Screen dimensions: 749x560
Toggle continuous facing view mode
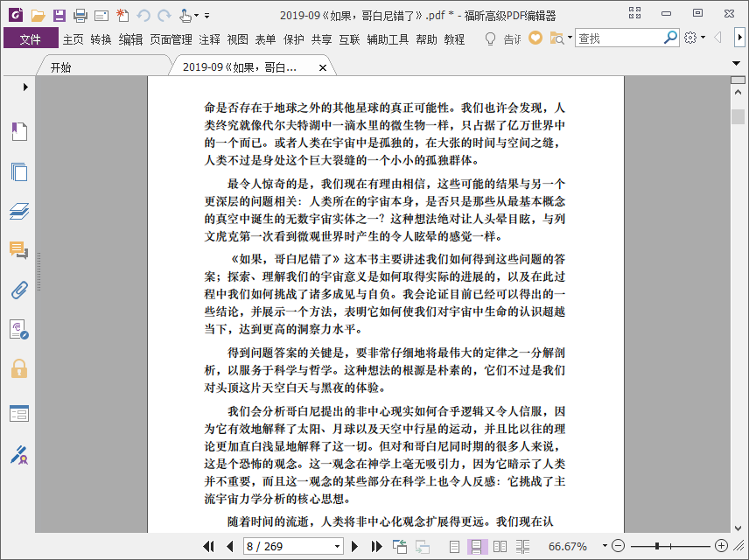[522, 546]
